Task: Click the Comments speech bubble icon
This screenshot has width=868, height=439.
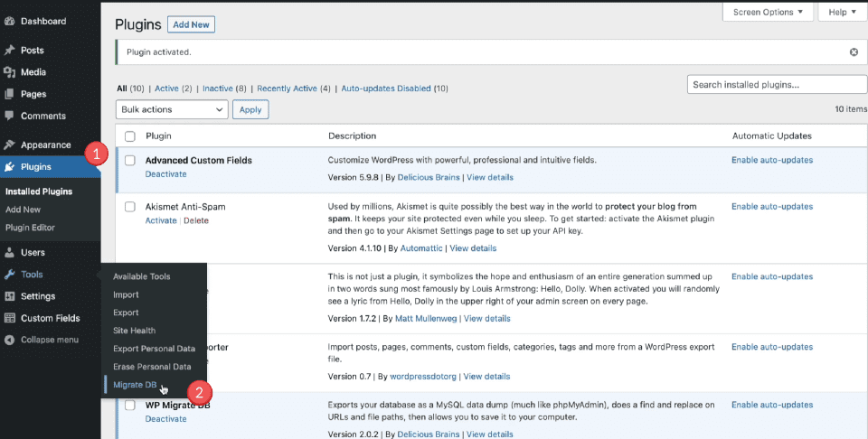Action: [x=9, y=116]
